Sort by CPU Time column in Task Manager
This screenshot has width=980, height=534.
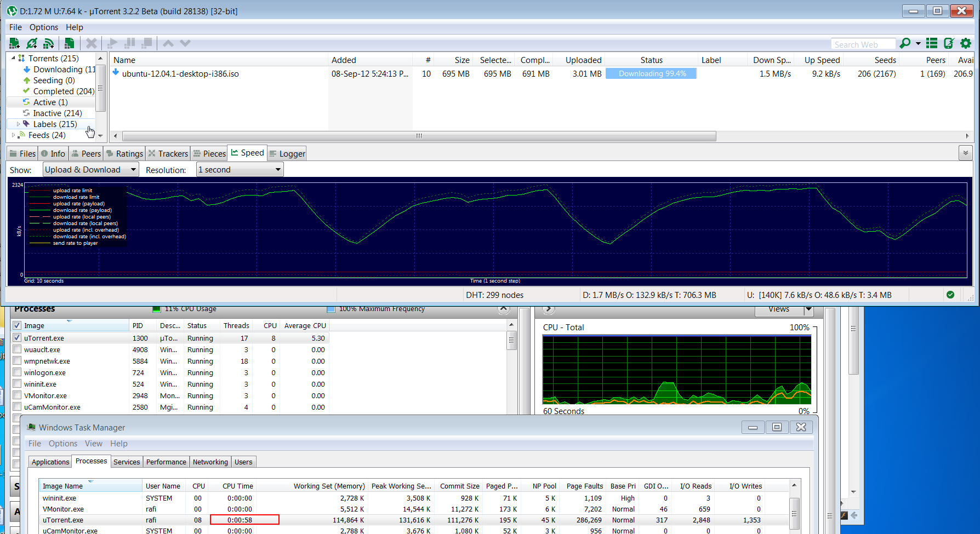[x=232, y=486]
